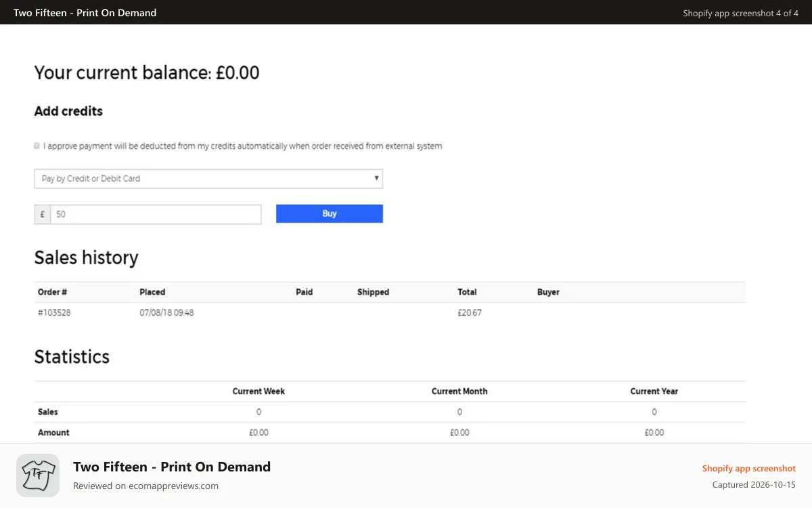The width and height of the screenshot is (812, 508).
Task: Click the Captured 2026-10-15 text
Action: [754, 485]
